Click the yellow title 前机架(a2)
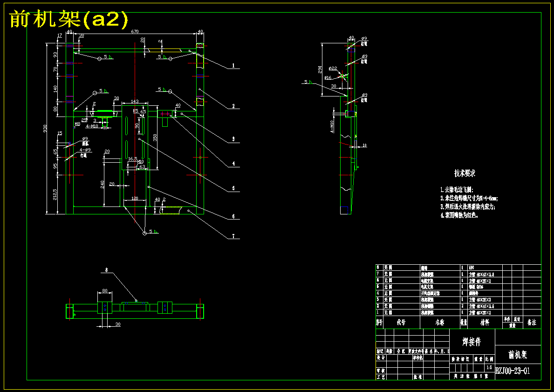The width and height of the screenshot is (554, 392). pyautogui.click(x=68, y=20)
